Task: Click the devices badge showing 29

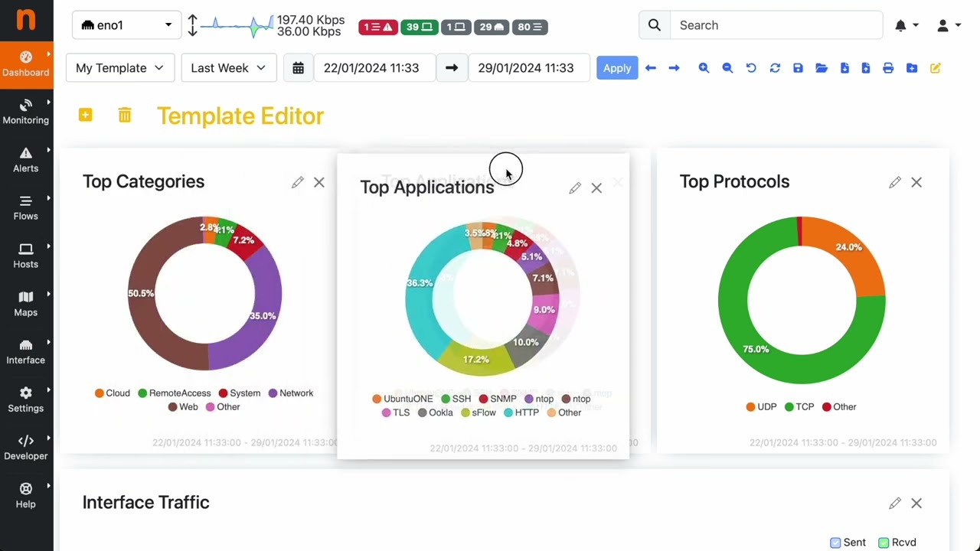Action: coord(492,27)
